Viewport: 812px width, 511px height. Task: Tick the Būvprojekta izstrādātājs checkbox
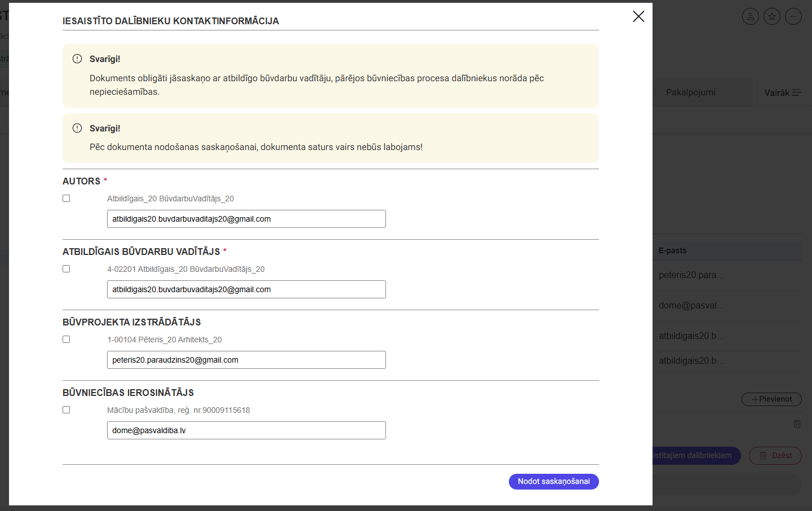point(66,340)
